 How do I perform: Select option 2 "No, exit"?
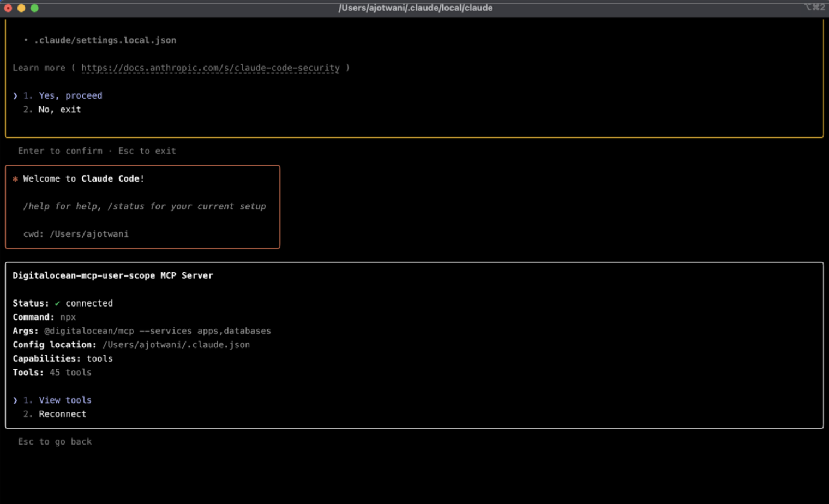pos(59,110)
